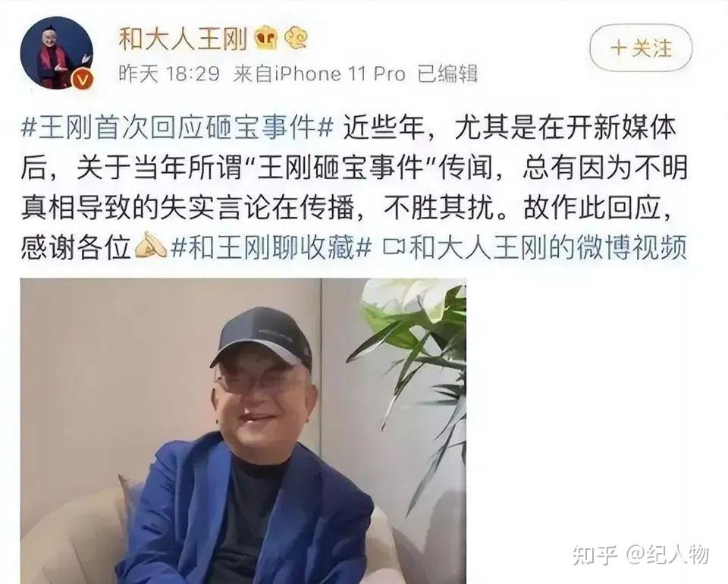This screenshot has height=584, width=728.
Task: Click the folded hands emoji after 感谢各位
Action: coord(150,246)
